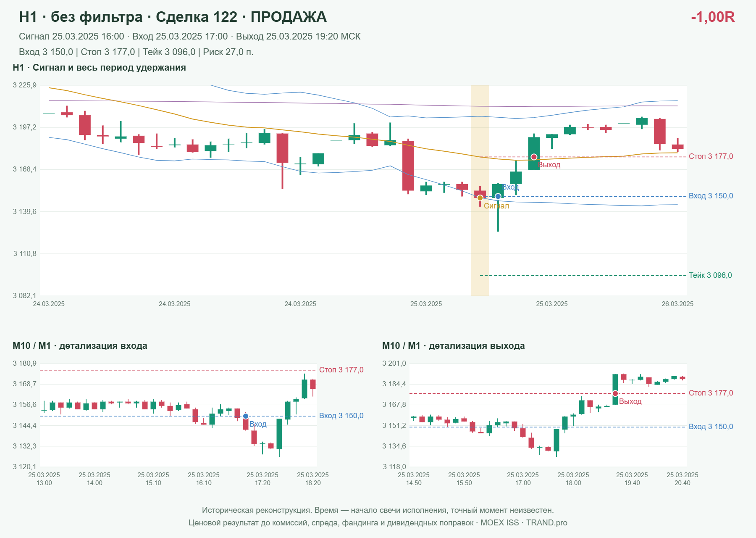Screen dimensions: 756x538
Task: Click the -1,00R result value
Action: [x=713, y=17]
